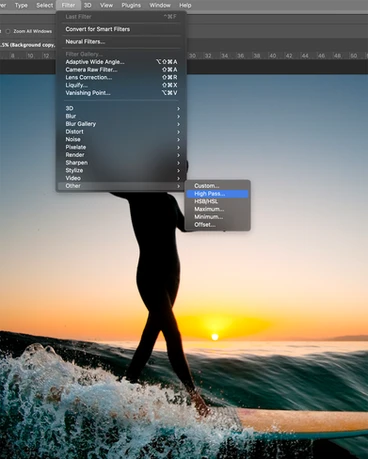Open the Type menu
Viewport: 368px width, 459px height.
(21, 5)
